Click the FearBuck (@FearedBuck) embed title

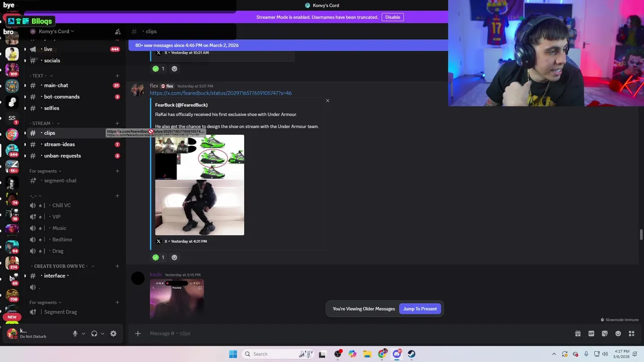click(181, 105)
